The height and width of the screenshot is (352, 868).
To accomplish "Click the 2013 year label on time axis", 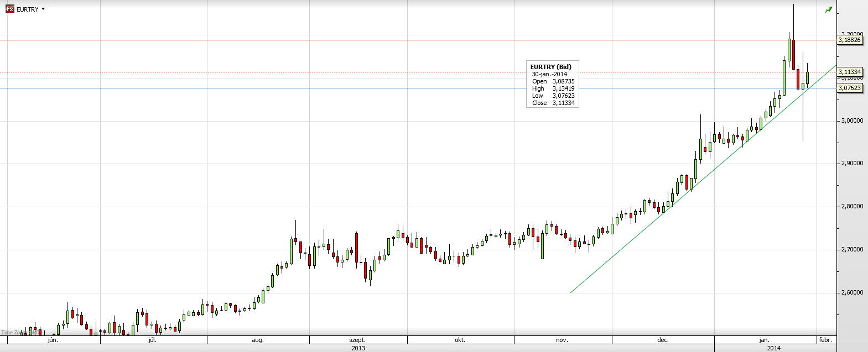I will tap(358, 348).
